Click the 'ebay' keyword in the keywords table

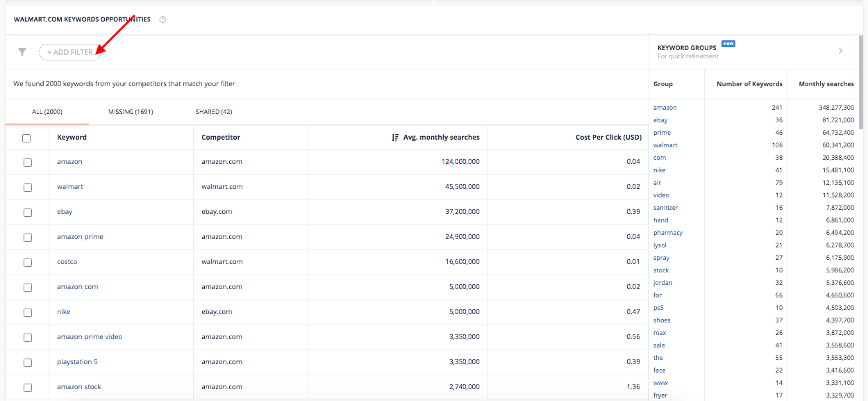click(65, 212)
